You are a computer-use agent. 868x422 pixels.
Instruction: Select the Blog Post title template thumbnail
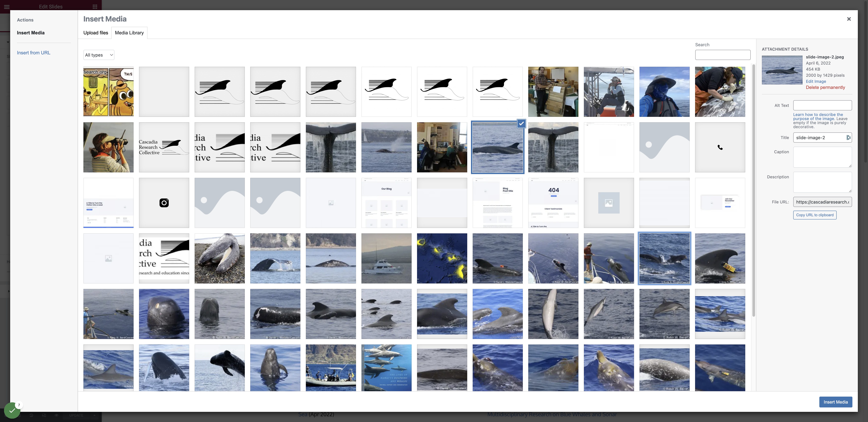pos(498,203)
